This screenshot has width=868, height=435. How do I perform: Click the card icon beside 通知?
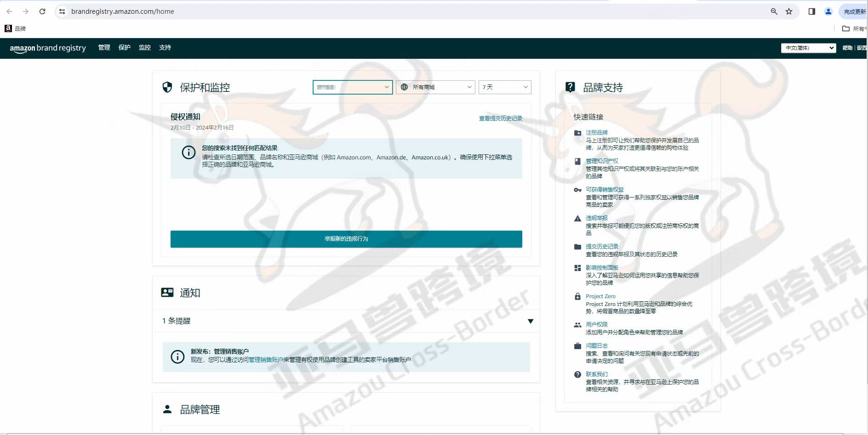167,292
